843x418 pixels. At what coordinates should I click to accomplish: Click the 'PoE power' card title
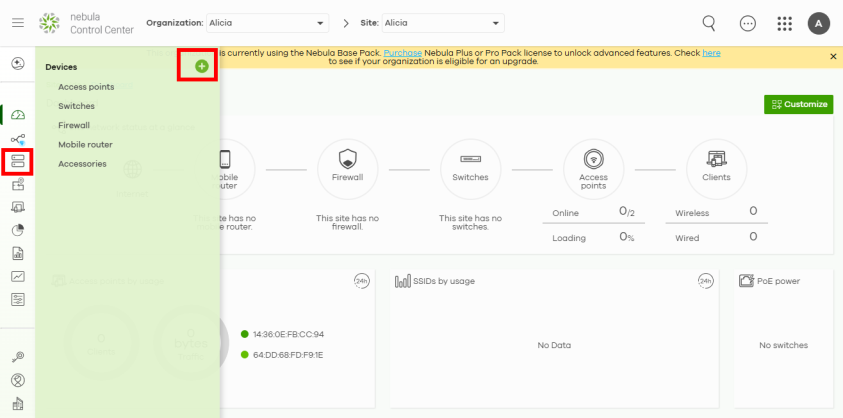(x=778, y=281)
